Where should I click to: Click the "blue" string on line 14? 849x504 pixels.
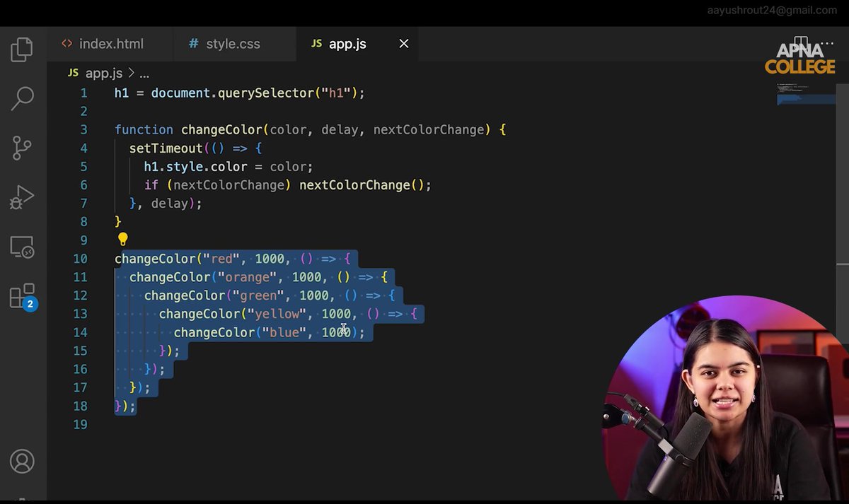(284, 332)
